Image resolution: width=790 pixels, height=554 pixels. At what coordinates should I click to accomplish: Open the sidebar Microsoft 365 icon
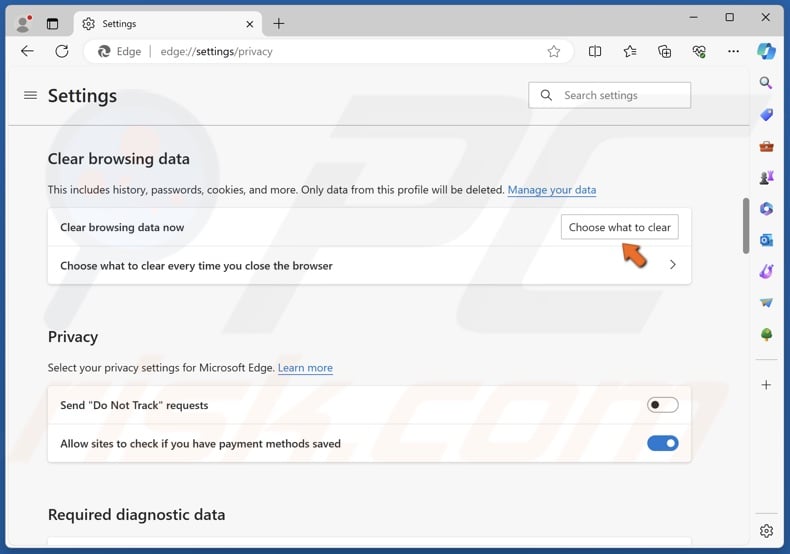pos(766,209)
